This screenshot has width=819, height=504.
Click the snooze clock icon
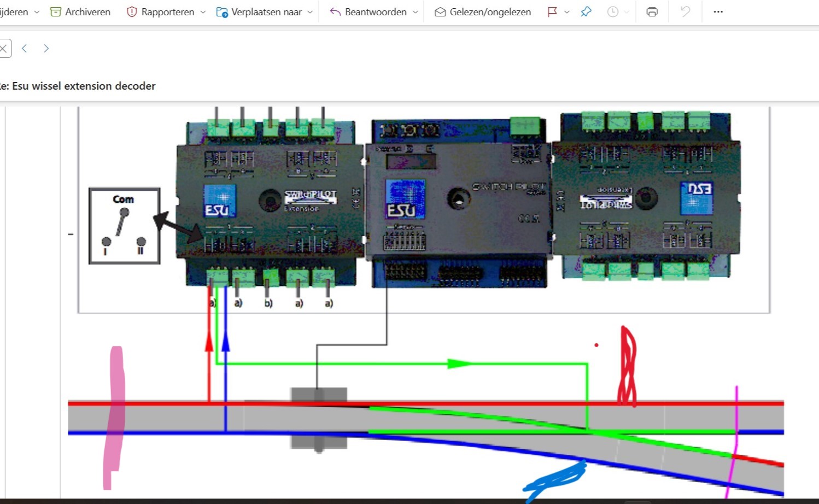pos(613,11)
